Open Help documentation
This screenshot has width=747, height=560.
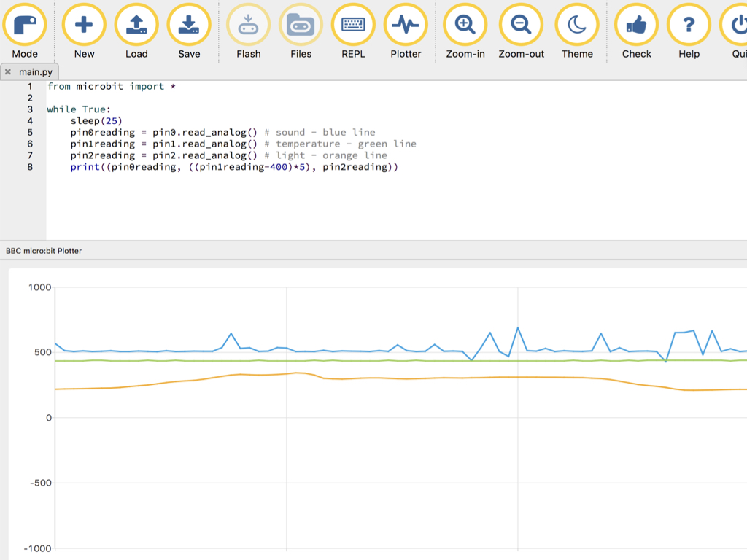689,31
